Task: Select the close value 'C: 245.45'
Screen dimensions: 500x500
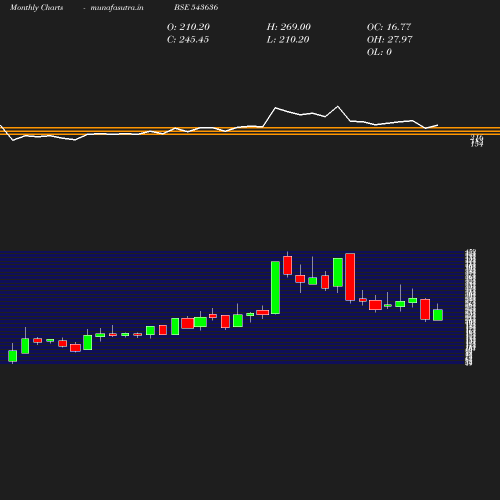Action: [188, 40]
